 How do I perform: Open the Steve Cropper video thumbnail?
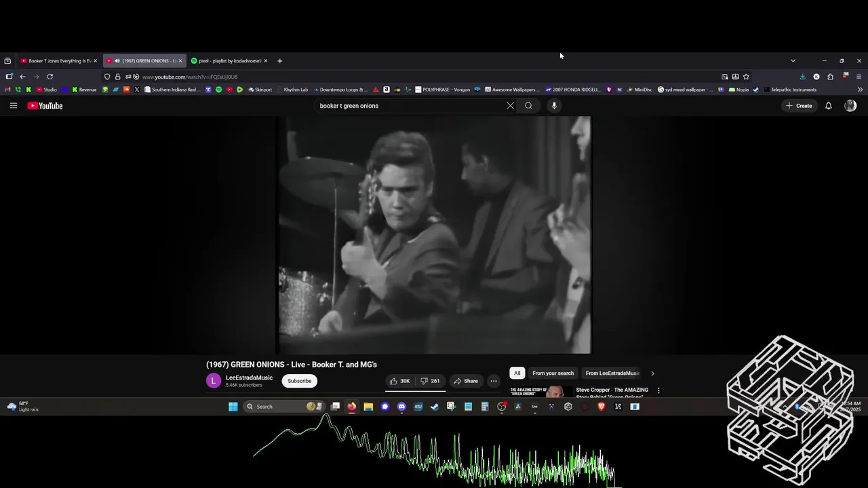(541, 392)
